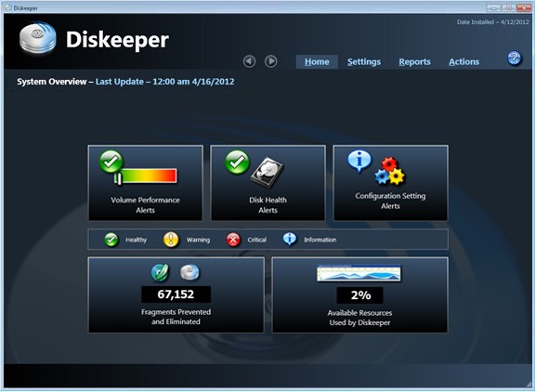Click the Critical legend label

point(256,240)
